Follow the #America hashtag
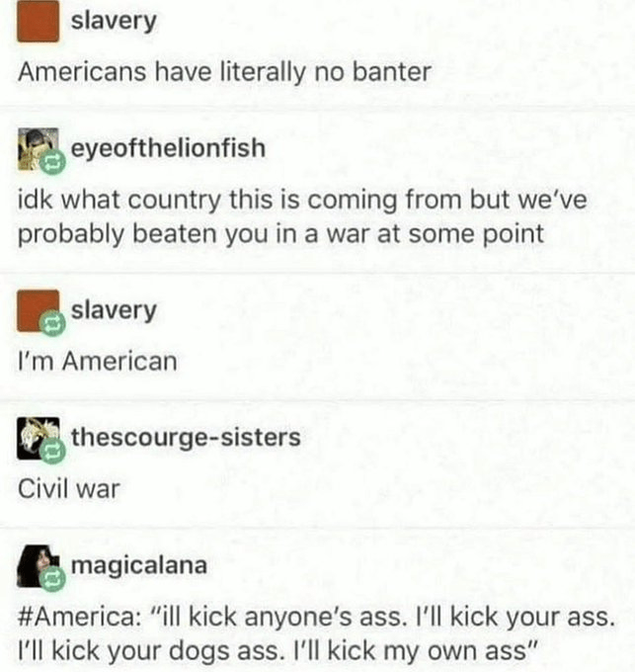The width and height of the screenshot is (635, 672). click(77, 617)
